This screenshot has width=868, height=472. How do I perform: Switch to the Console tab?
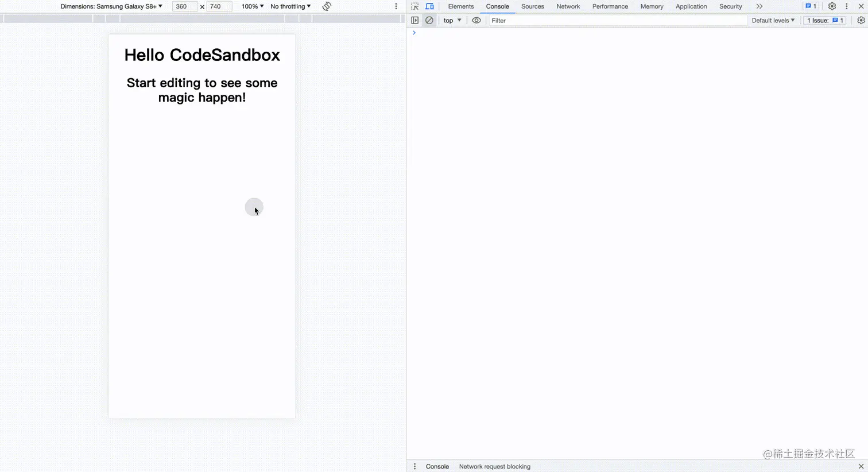click(497, 6)
